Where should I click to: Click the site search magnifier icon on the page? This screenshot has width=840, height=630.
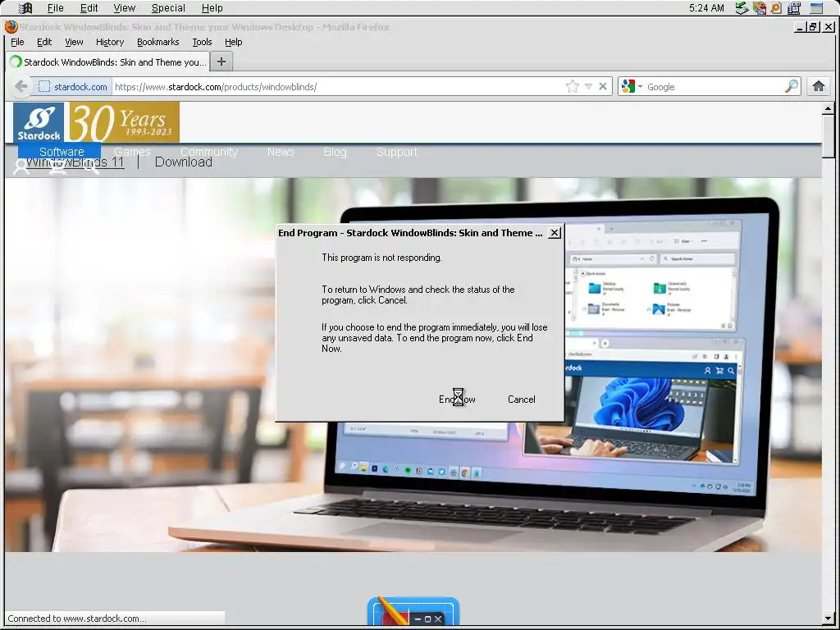coord(91,167)
